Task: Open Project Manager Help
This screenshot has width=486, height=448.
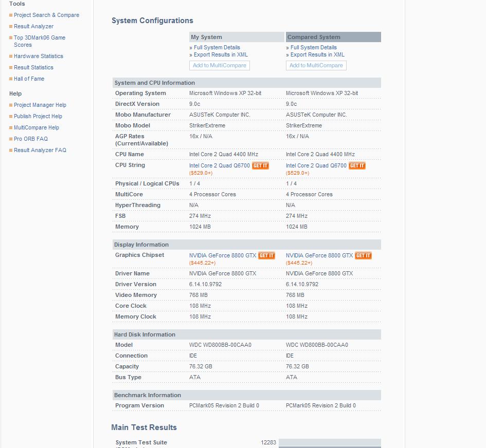Action: click(x=40, y=105)
